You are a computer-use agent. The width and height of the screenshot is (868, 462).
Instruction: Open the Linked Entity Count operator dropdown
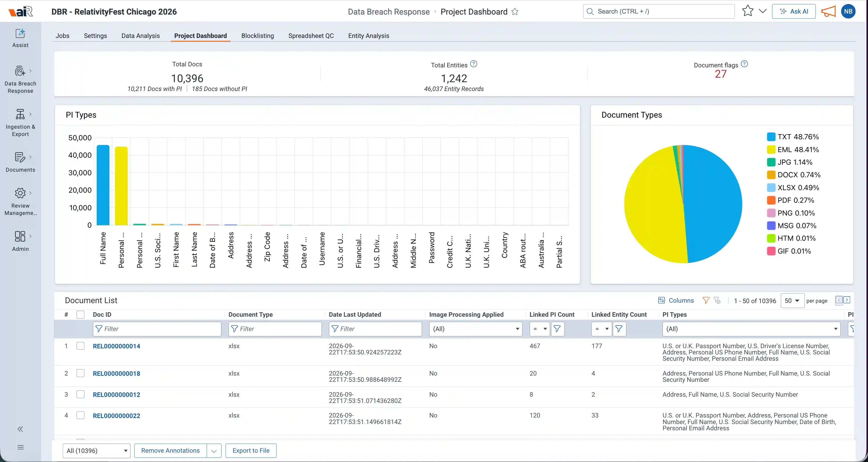pos(602,329)
